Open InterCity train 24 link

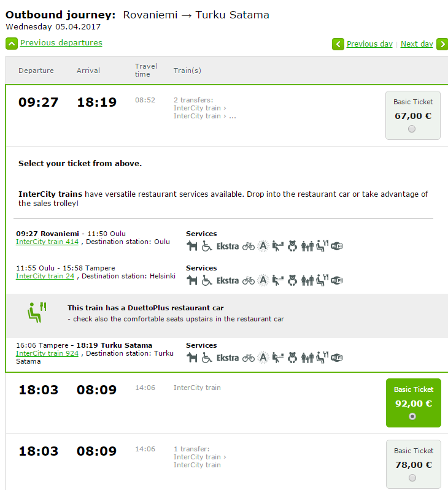click(x=45, y=276)
